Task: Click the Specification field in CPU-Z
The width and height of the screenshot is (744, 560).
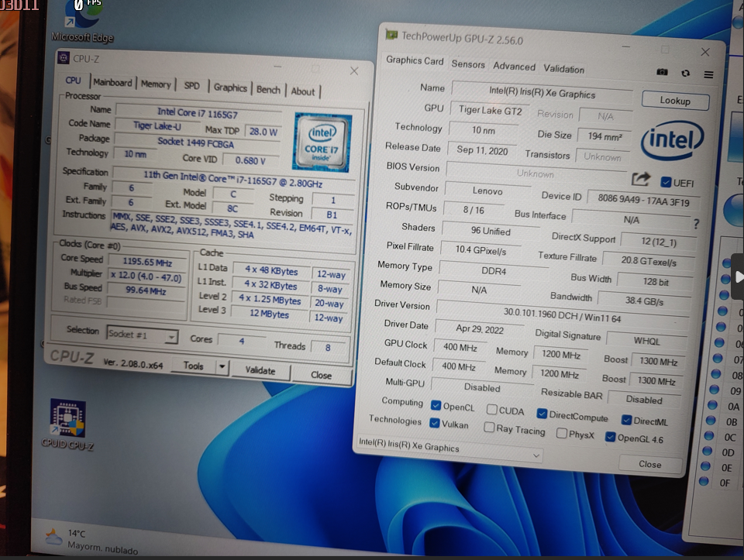Action: click(x=233, y=179)
